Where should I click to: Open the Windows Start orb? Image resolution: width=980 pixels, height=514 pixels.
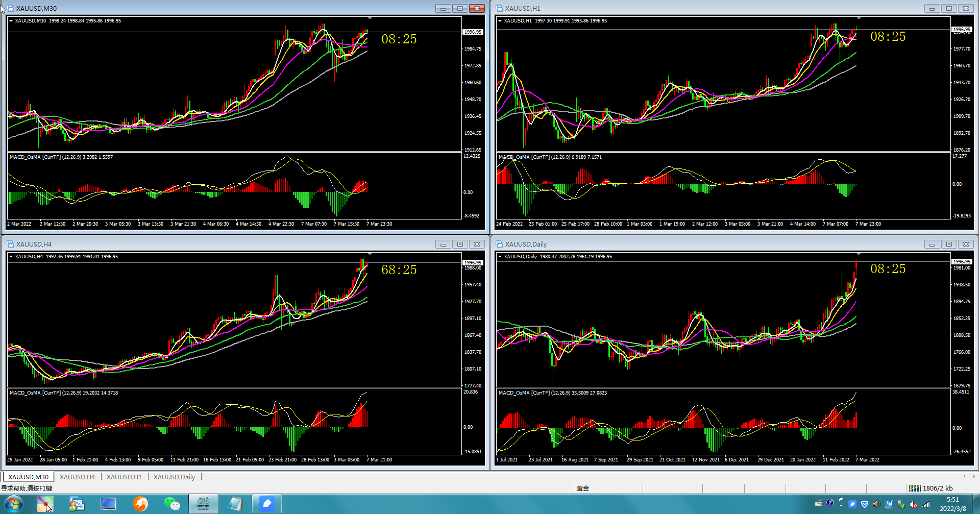tap(14, 504)
